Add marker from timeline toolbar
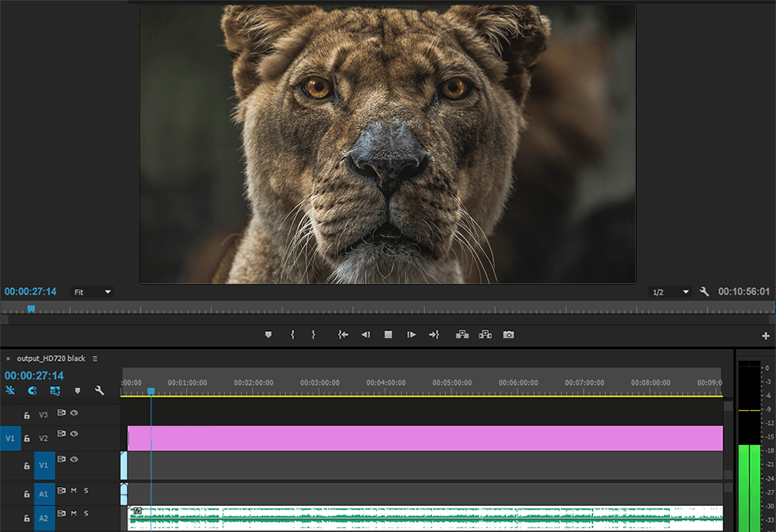 click(x=78, y=390)
